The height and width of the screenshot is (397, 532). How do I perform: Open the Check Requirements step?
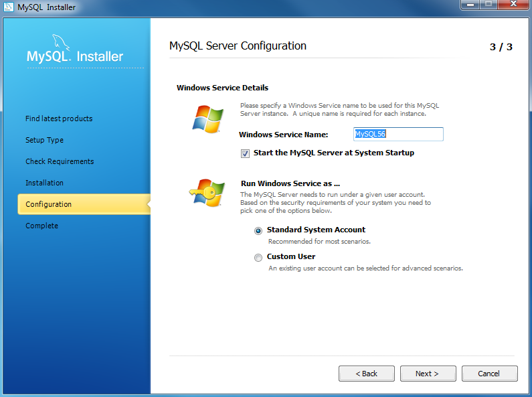coord(60,161)
